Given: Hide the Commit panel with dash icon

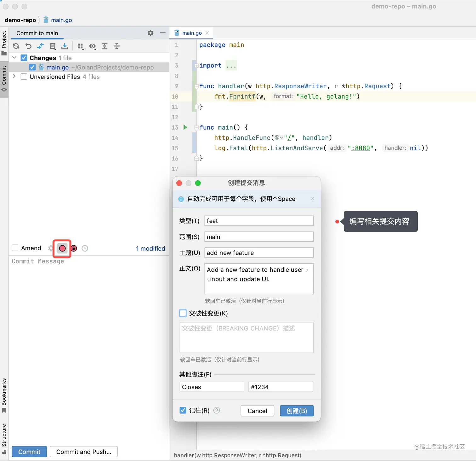Looking at the screenshot, I should tap(162, 33).
